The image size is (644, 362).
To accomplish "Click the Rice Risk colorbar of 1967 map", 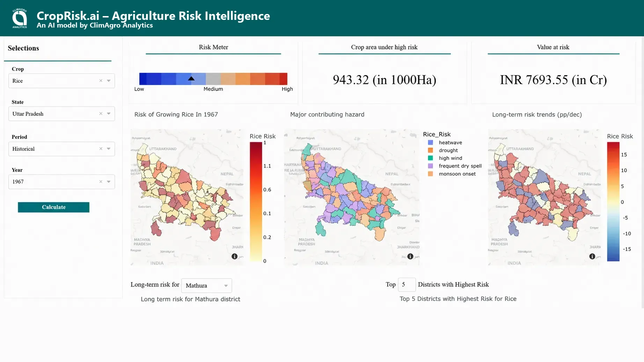I will [x=256, y=201].
